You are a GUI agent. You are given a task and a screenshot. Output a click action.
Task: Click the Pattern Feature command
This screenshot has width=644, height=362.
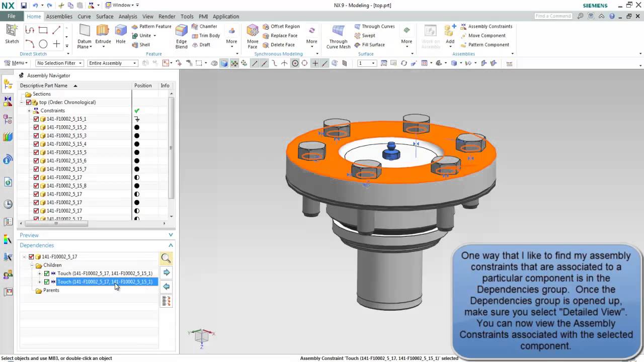pyautogui.click(x=151, y=27)
